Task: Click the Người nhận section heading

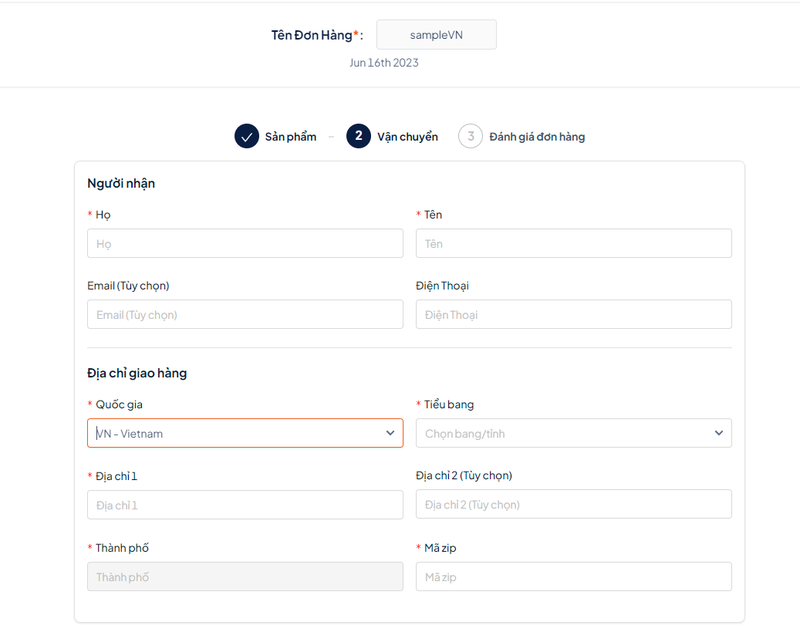Action: (x=121, y=184)
